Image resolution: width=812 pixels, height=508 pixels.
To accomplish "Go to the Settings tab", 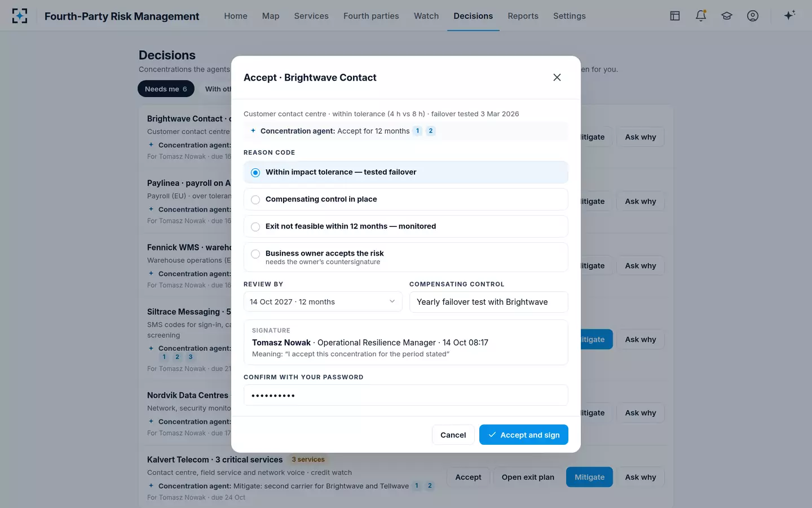I will click(570, 16).
